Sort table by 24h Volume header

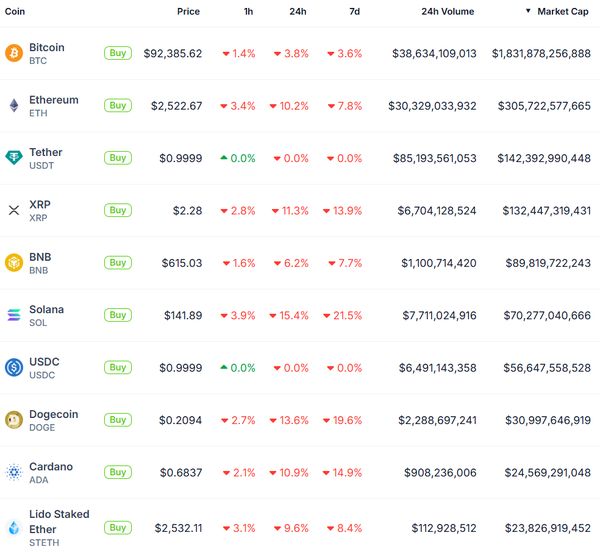pos(447,11)
